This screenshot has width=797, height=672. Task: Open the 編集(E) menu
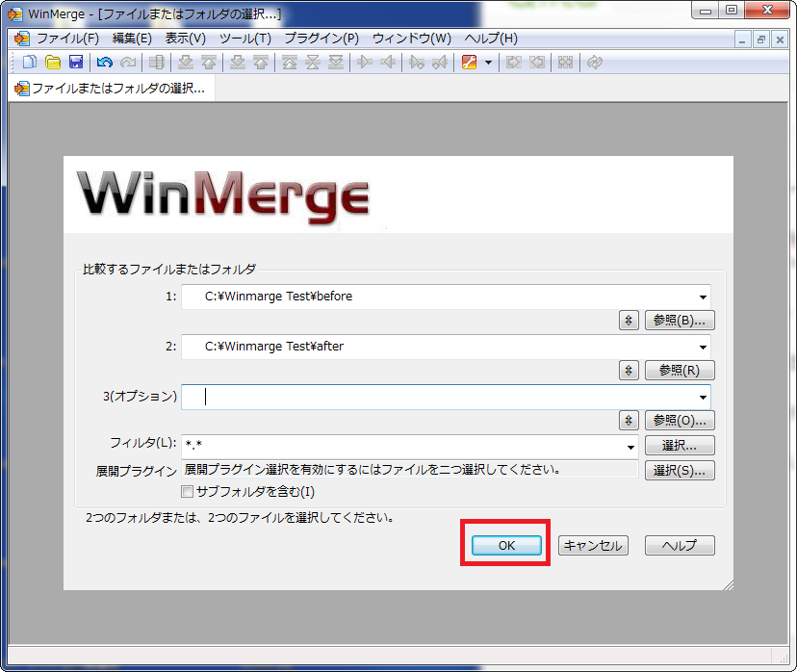132,39
